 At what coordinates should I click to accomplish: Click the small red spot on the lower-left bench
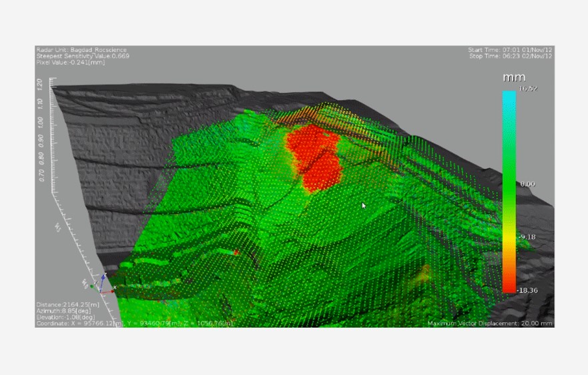[236, 252]
